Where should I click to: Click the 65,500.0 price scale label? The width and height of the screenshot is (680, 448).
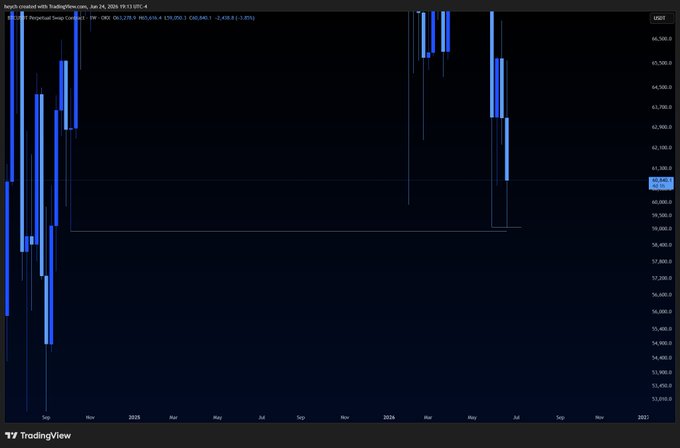coord(662,63)
